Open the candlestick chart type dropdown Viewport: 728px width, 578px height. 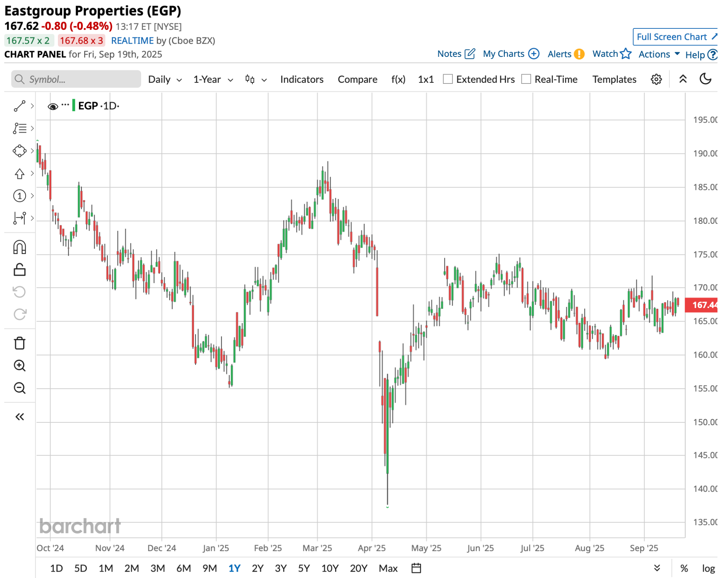256,79
